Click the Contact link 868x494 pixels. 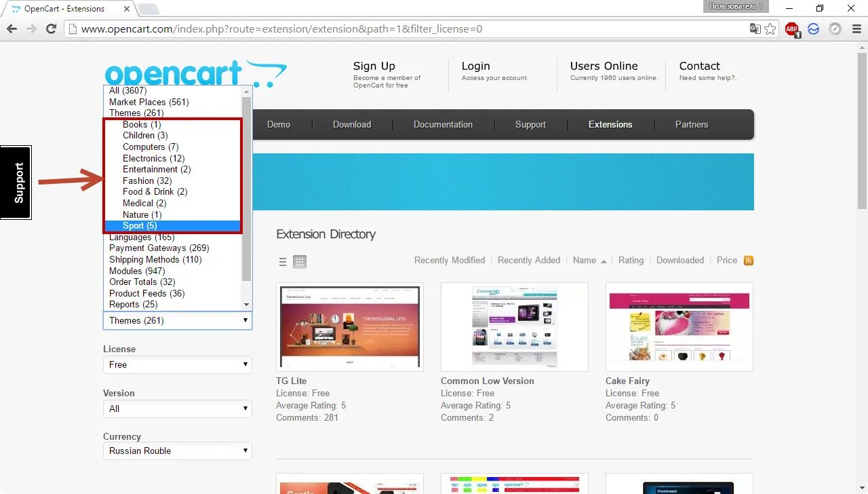[700, 66]
